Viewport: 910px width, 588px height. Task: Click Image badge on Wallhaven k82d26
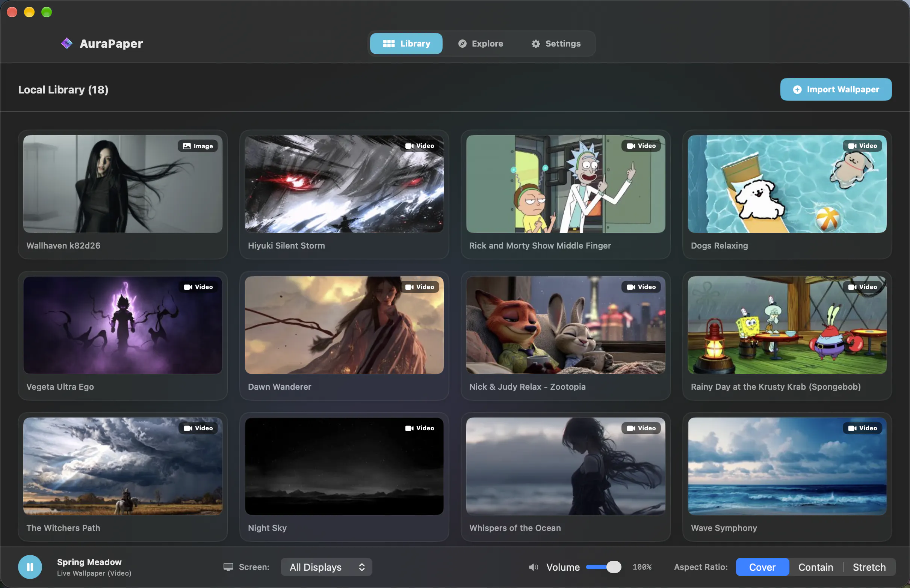pyautogui.click(x=198, y=146)
